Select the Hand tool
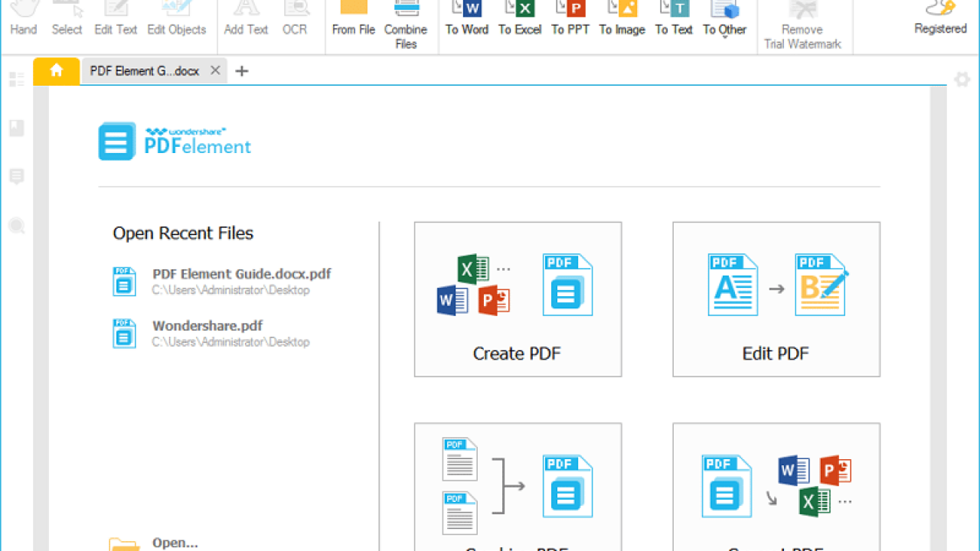 tap(24, 19)
